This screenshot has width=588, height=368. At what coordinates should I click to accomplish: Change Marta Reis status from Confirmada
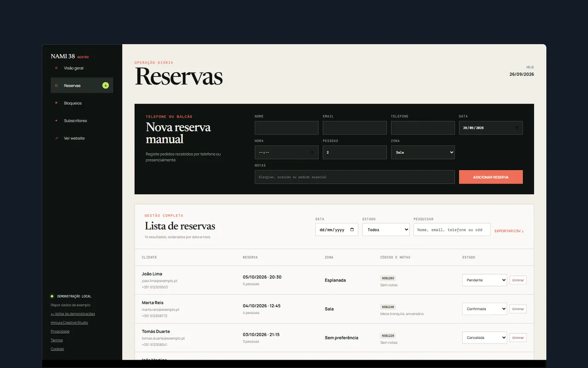pos(484,309)
